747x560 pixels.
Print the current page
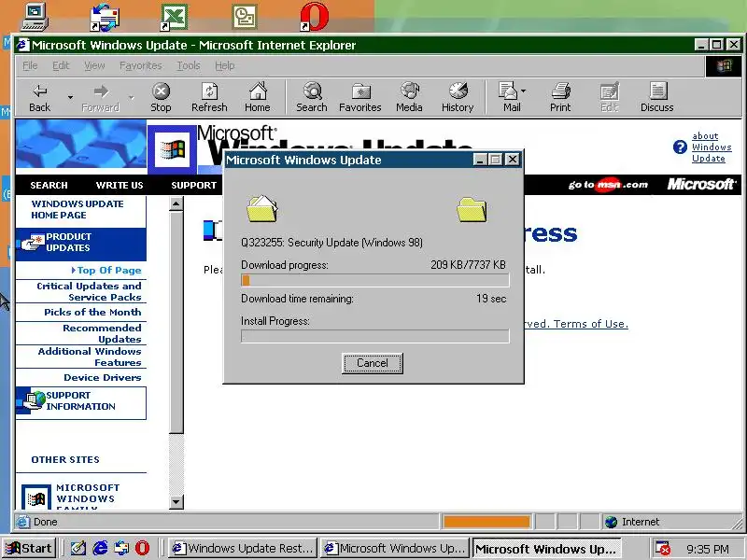coord(560,98)
